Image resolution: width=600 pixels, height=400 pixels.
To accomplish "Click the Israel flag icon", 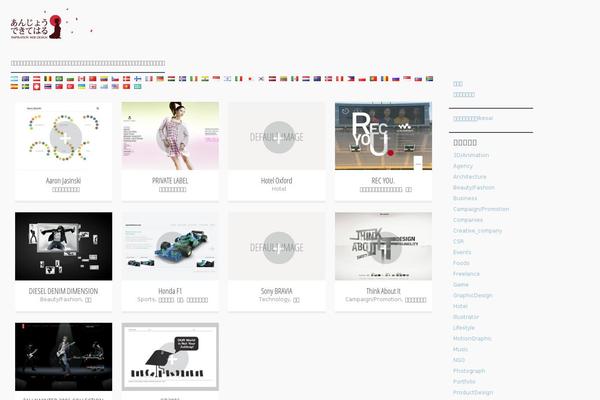I will point(227,79).
